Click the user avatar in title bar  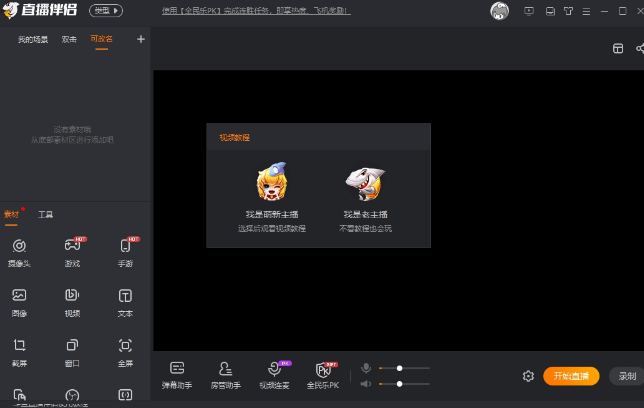499,11
